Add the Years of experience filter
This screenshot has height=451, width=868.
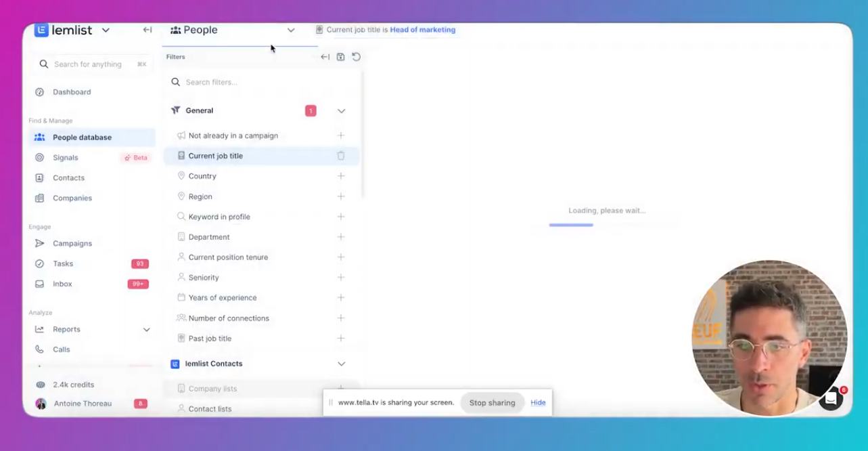tap(341, 298)
